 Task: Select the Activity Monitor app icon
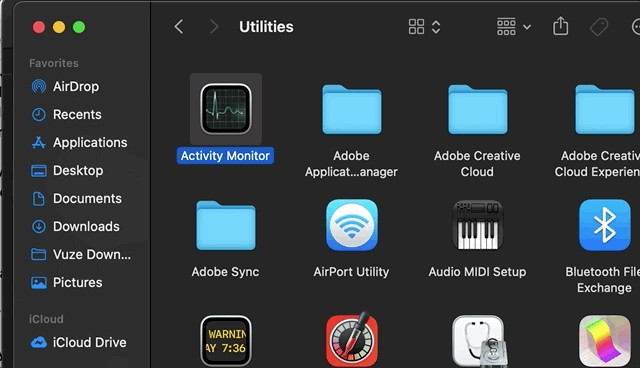(x=226, y=109)
